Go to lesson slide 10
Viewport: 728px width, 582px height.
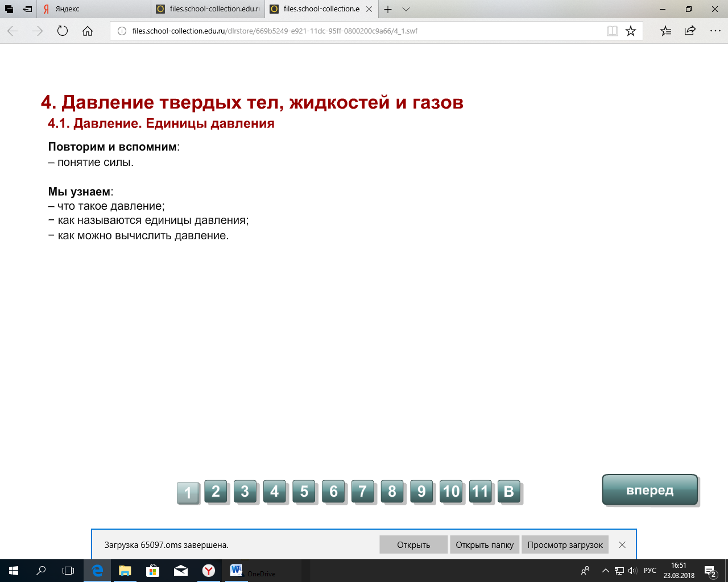click(451, 491)
